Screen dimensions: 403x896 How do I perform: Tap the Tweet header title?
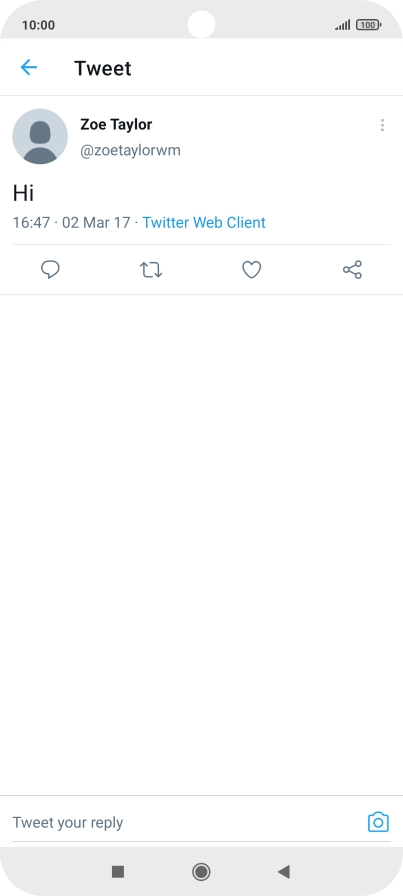pyautogui.click(x=103, y=69)
